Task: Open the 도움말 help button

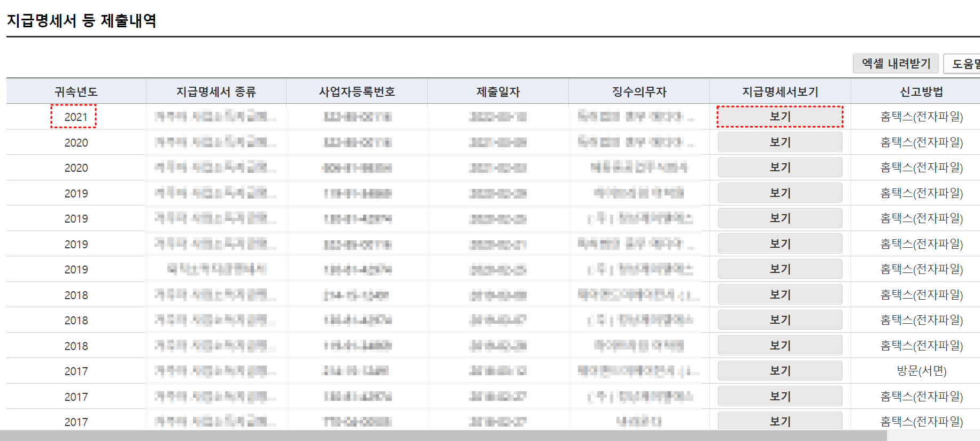Action: coord(962,64)
